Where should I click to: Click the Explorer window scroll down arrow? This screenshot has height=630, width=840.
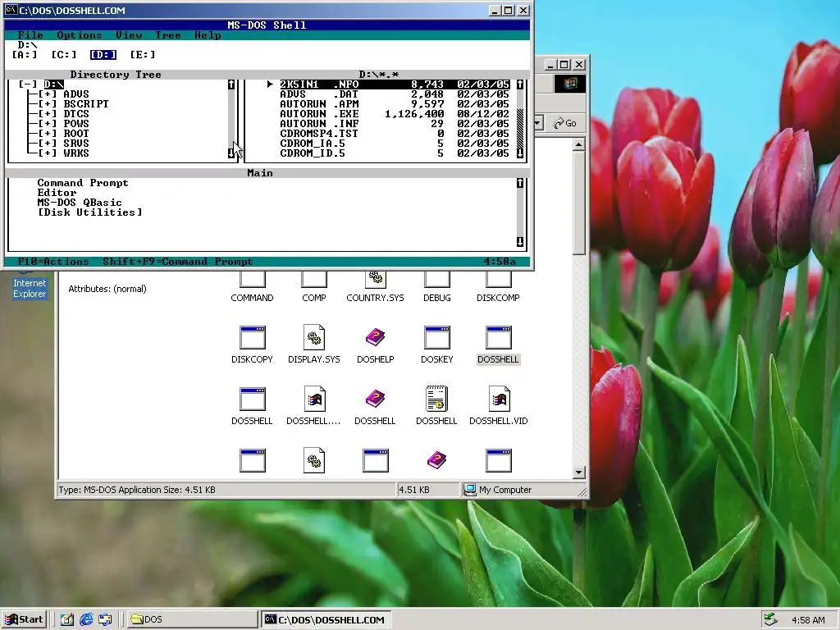pyautogui.click(x=578, y=472)
